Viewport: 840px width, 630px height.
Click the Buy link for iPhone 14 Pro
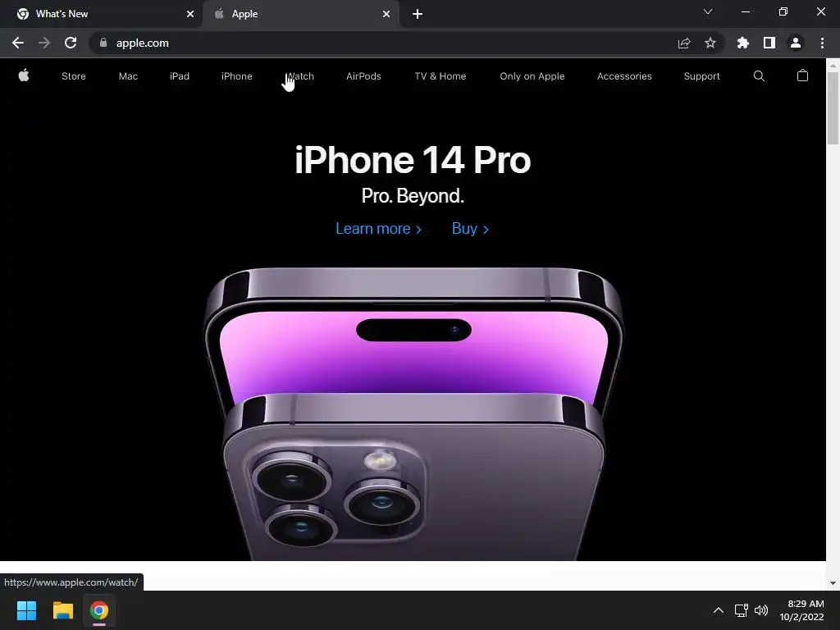(x=470, y=229)
